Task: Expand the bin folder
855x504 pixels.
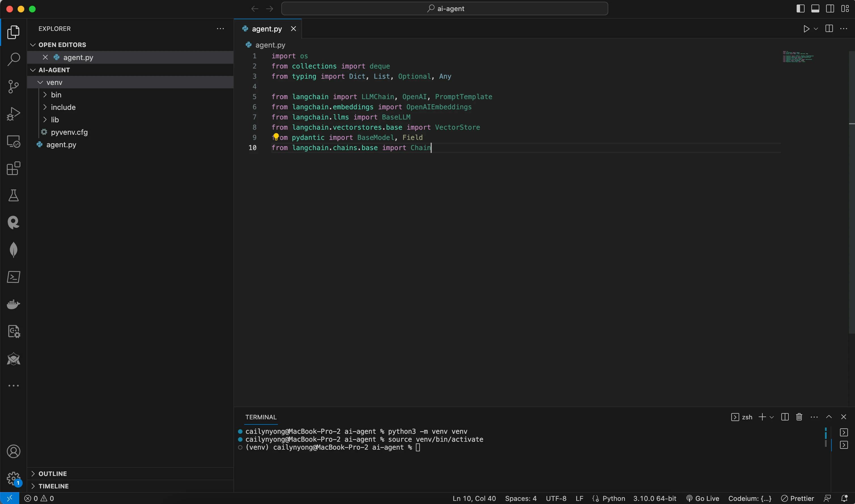Action: pos(56,95)
